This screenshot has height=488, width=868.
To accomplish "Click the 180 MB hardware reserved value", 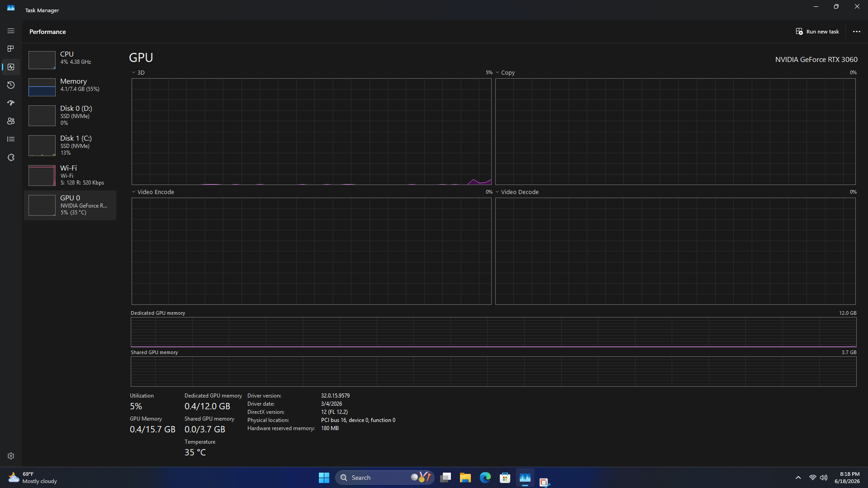I will (x=330, y=428).
